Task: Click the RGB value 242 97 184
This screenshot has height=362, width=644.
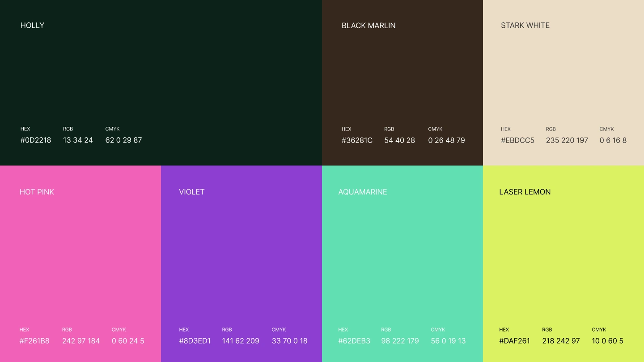Action: click(81, 341)
